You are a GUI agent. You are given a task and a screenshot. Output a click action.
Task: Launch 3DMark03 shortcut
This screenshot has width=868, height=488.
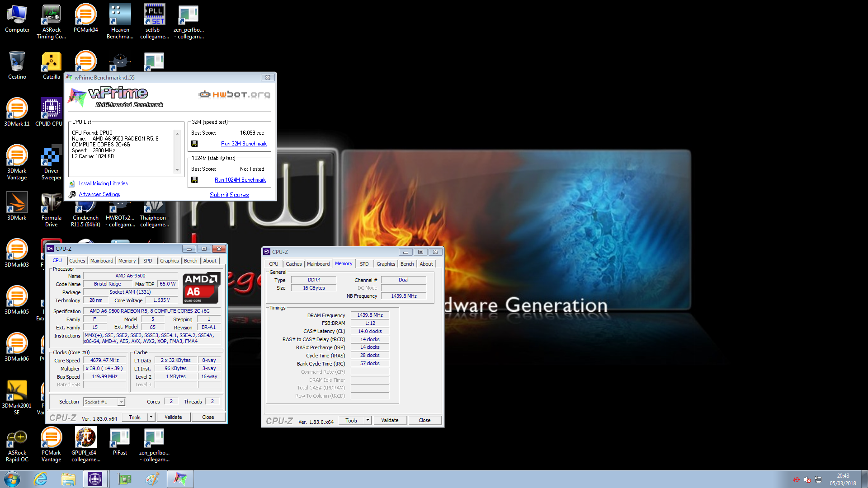pyautogui.click(x=17, y=253)
